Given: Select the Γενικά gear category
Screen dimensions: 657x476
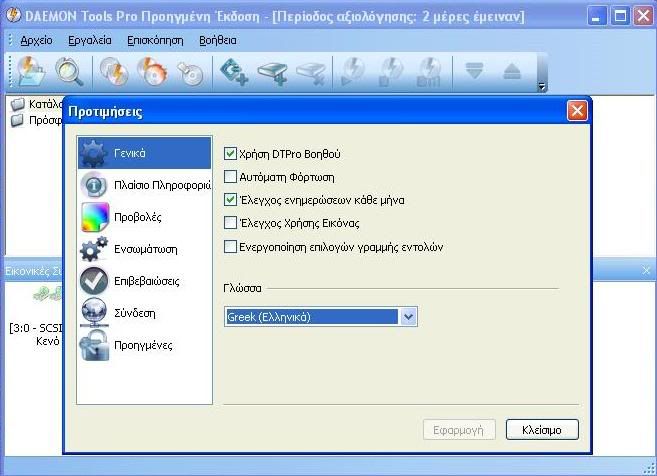Looking at the screenshot, I should 145,153.
